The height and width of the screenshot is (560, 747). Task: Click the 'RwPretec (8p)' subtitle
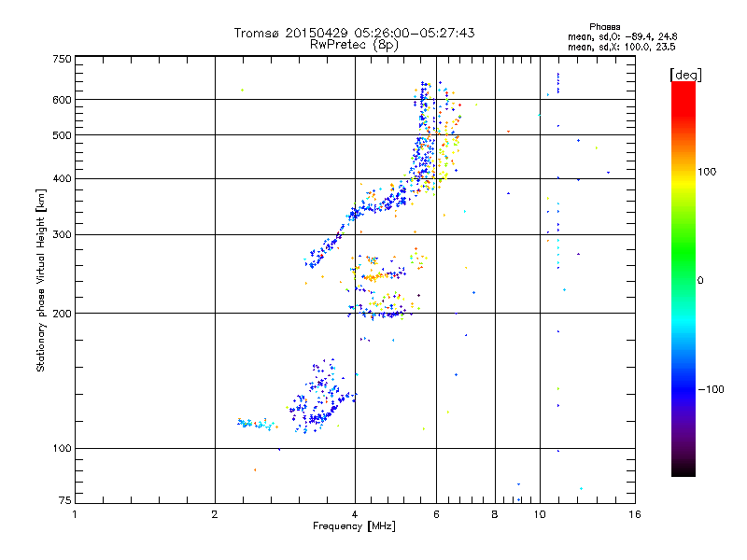coord(354,45)
